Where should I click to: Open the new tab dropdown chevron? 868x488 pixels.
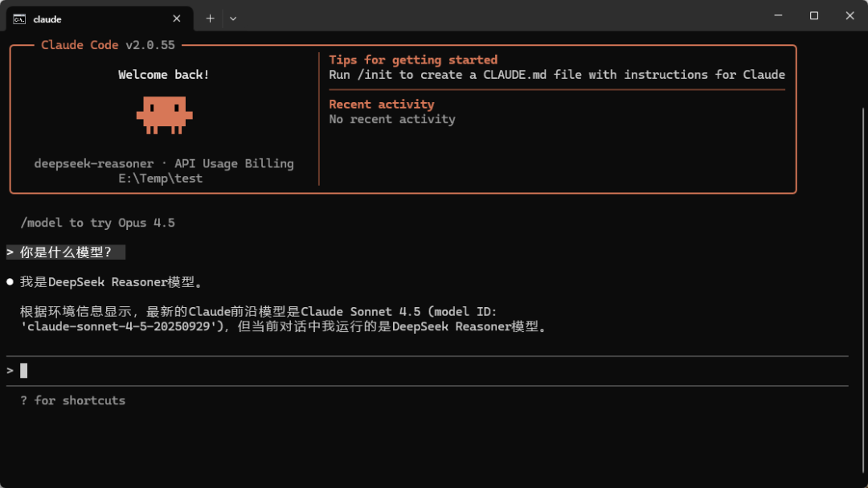[x=233, y=18]
